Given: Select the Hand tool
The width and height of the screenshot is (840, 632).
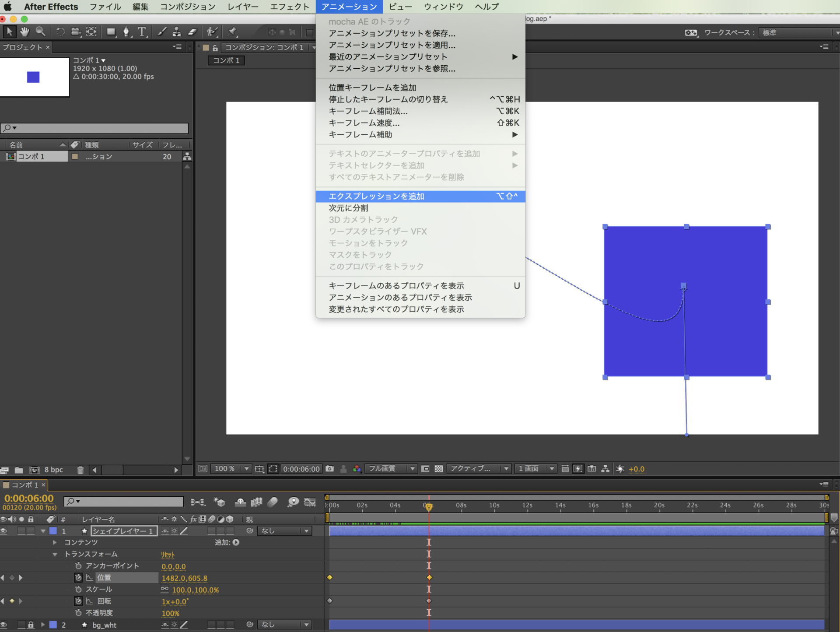Looking at the screenshot, I should pyautogui.click(x=24, y=32).
